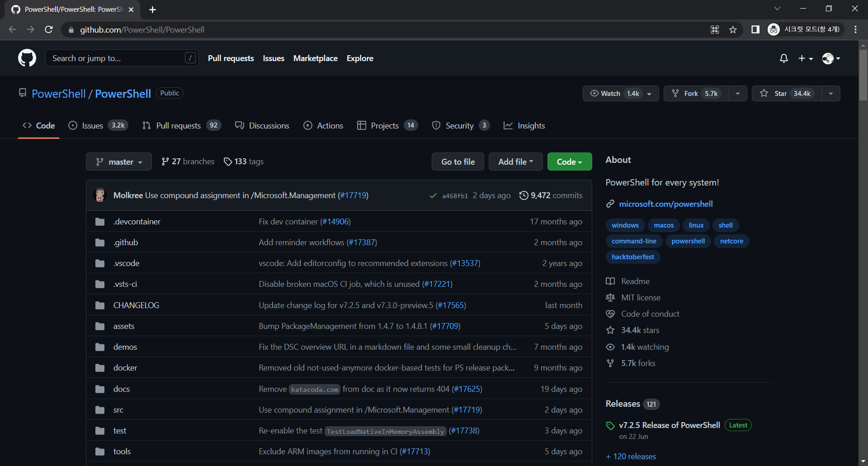Switch to the Issues tab
The width and height of the screenshot is (868, 466).
pos(98,126)
